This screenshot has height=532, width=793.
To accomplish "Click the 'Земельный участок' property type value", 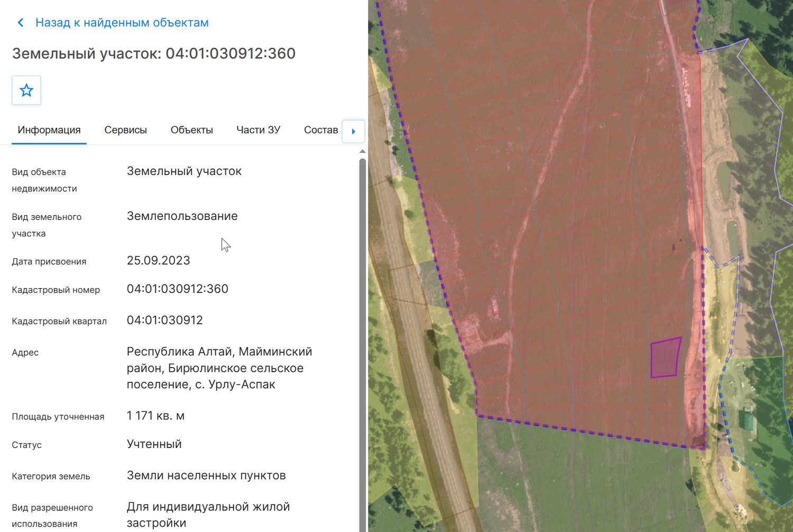I will click(x=184, y=171).
